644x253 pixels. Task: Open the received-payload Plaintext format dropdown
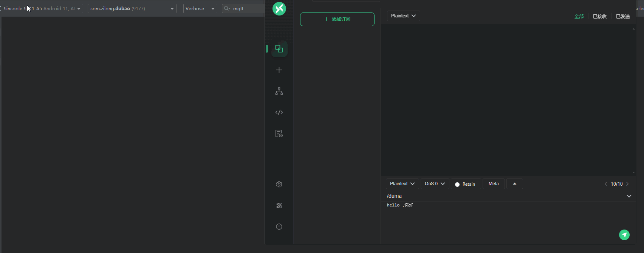tap(403, 16)
